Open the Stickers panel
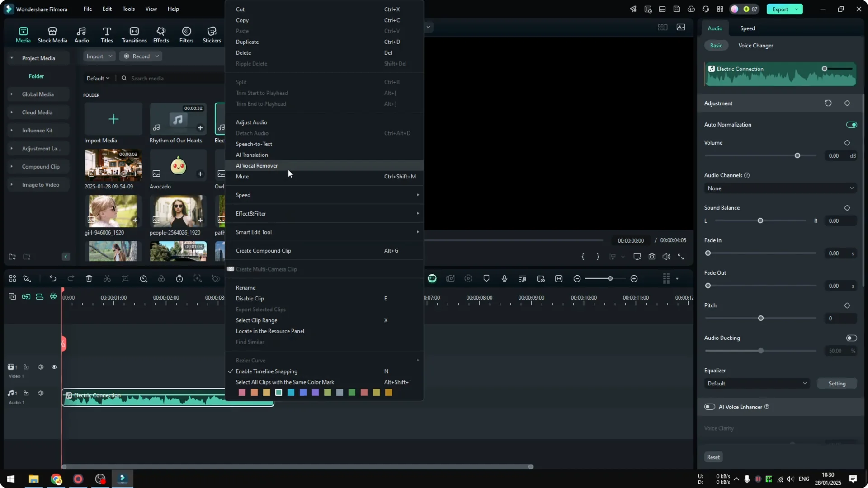Viewport: 868px width, 488px height. (x=212, y=34)
